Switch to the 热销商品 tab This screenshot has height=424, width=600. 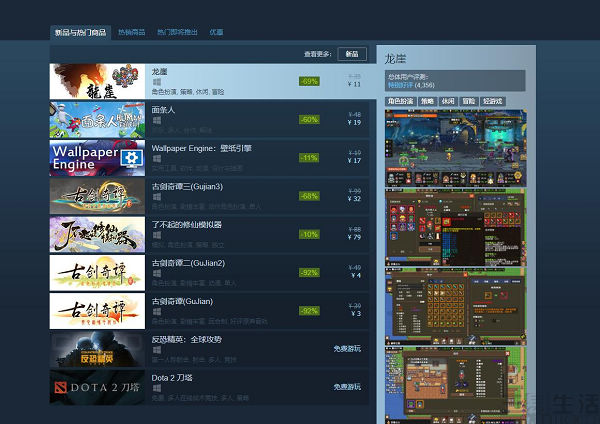click(131, 33)
